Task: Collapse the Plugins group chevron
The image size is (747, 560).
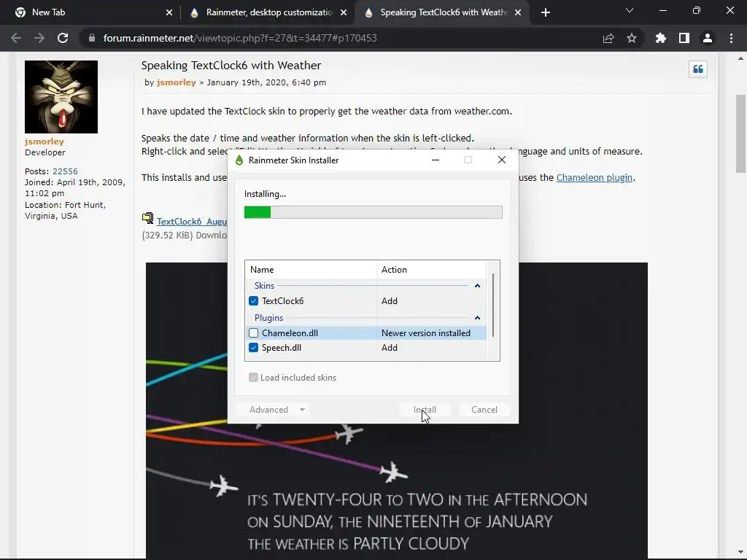Action: tap(477, 318)
